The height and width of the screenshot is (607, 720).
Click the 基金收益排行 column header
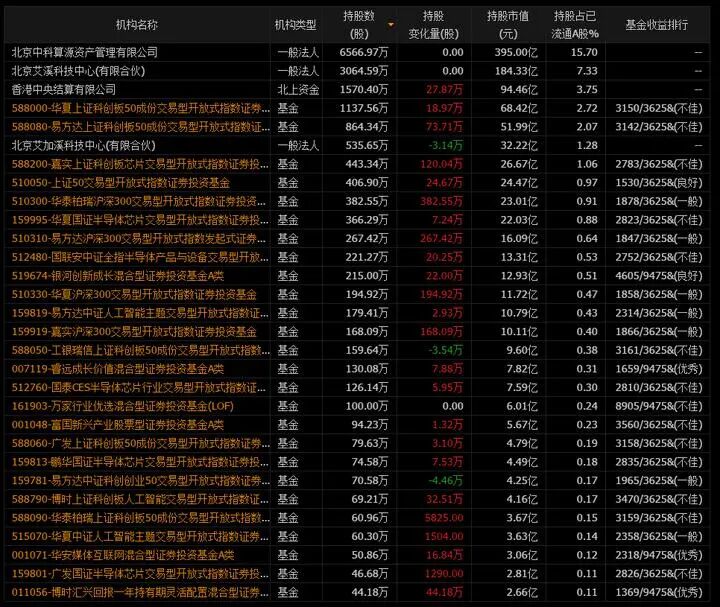point(657,25)
